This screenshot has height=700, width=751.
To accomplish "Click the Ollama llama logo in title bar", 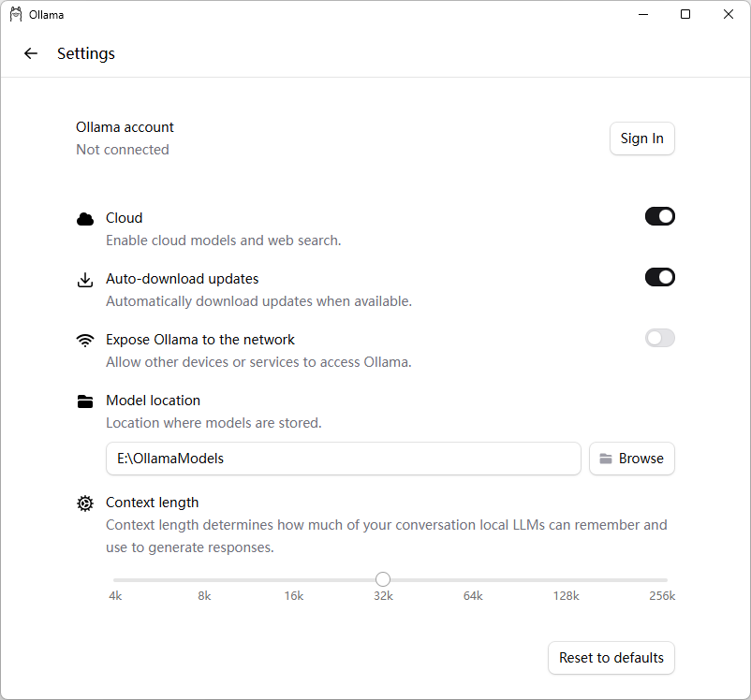I will point(16,14).
